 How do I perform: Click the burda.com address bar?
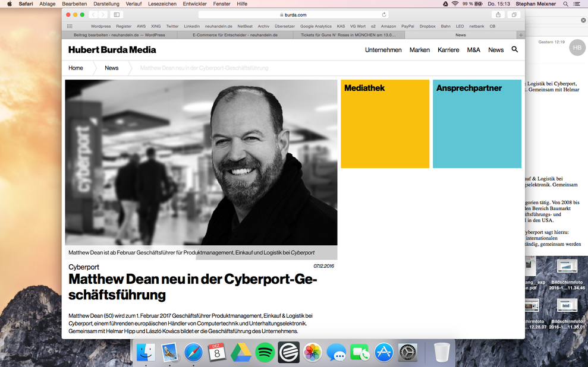tap(293, 15)
